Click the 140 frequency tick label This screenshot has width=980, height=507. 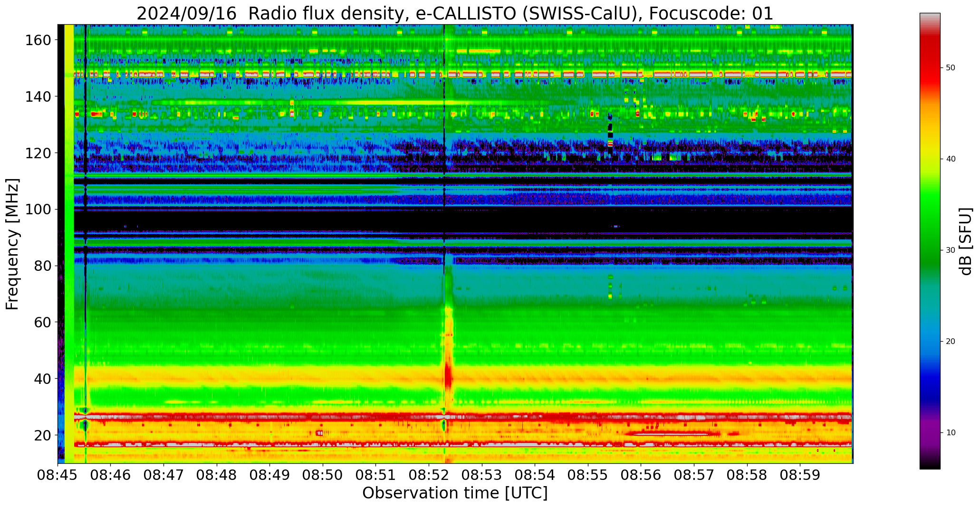(38, 97)
